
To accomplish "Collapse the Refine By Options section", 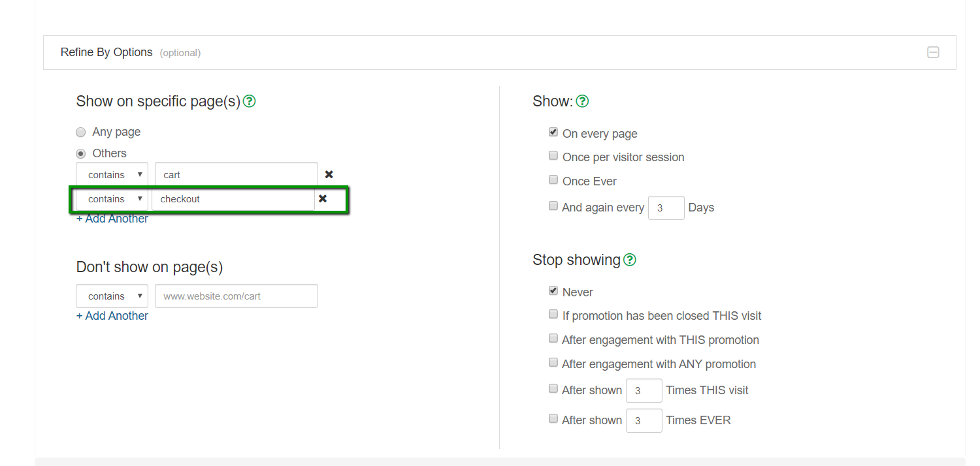I will pyautogui.click(x=933, y=52).
